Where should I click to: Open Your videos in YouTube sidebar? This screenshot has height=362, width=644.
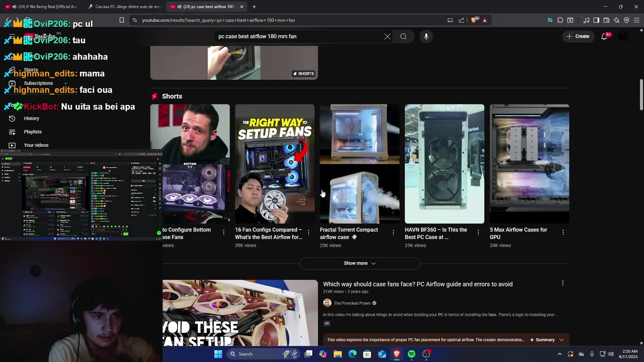(x=36, y=145)
